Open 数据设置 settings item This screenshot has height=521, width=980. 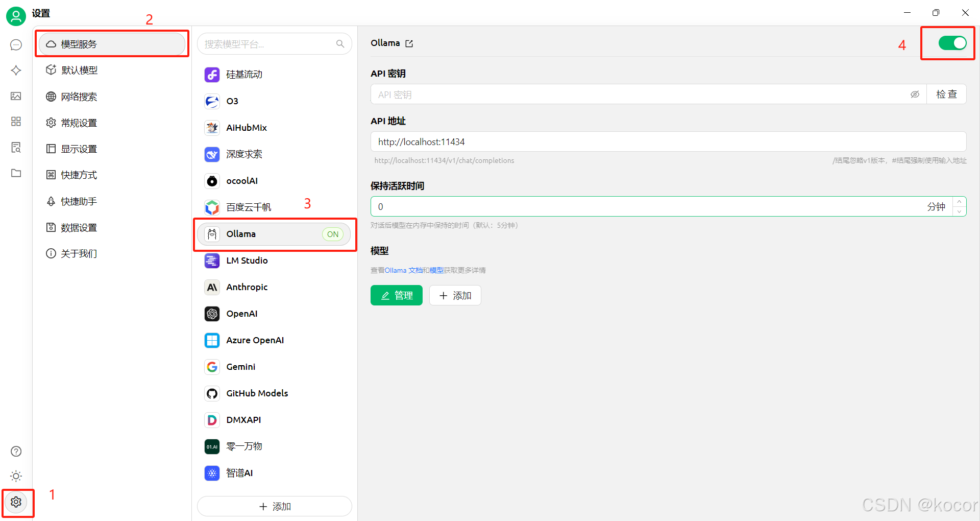point(112,228)
